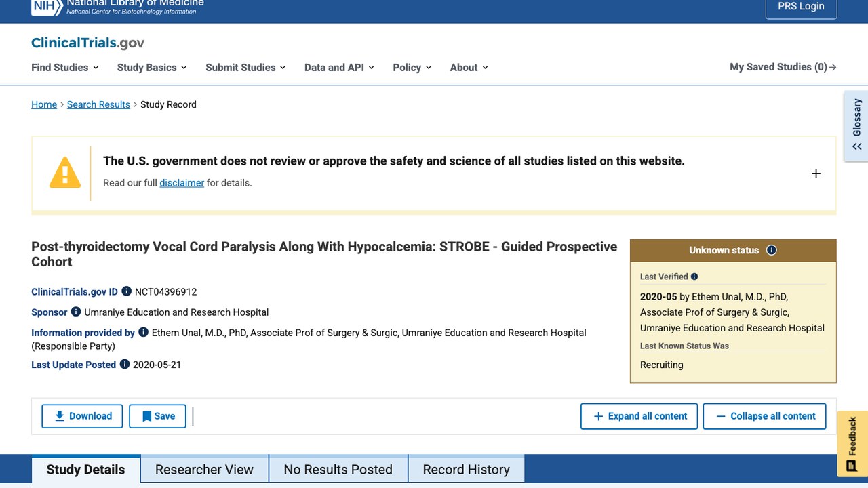Viewport: 868px width, 488px height.
Task: Click info icon beside Last Update Posted
Action: coord(125,364)
